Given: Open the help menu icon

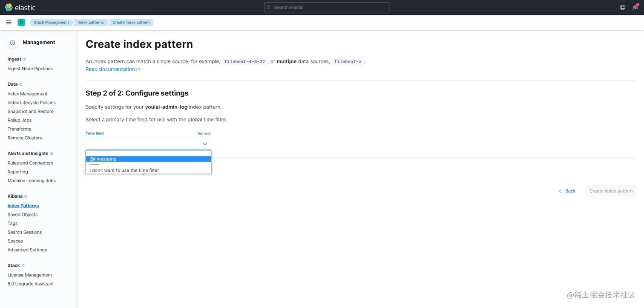Looking at the screenshot, I should (x=623, y=7).
